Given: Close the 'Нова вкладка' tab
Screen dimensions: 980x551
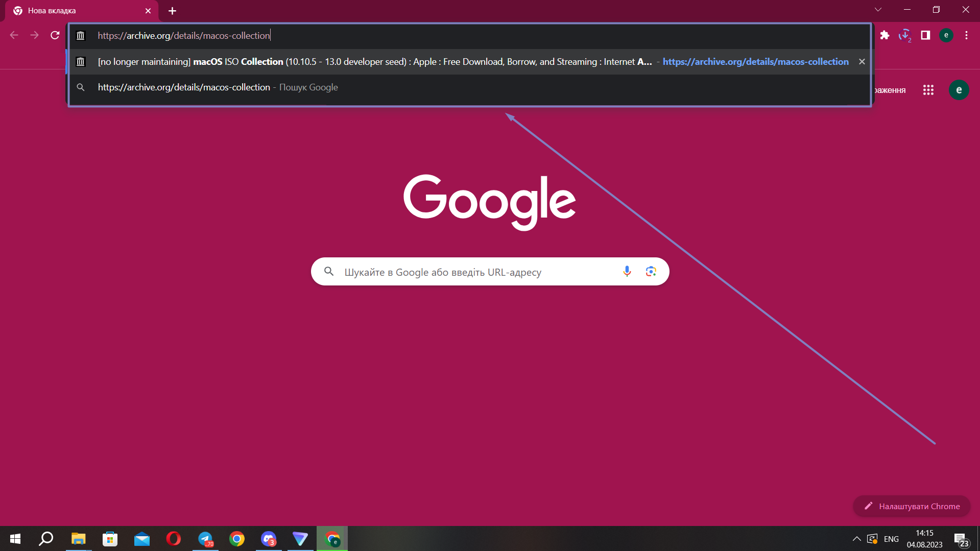Looking at the screenshot, I should pyautogui.click(x=148, y=11).
